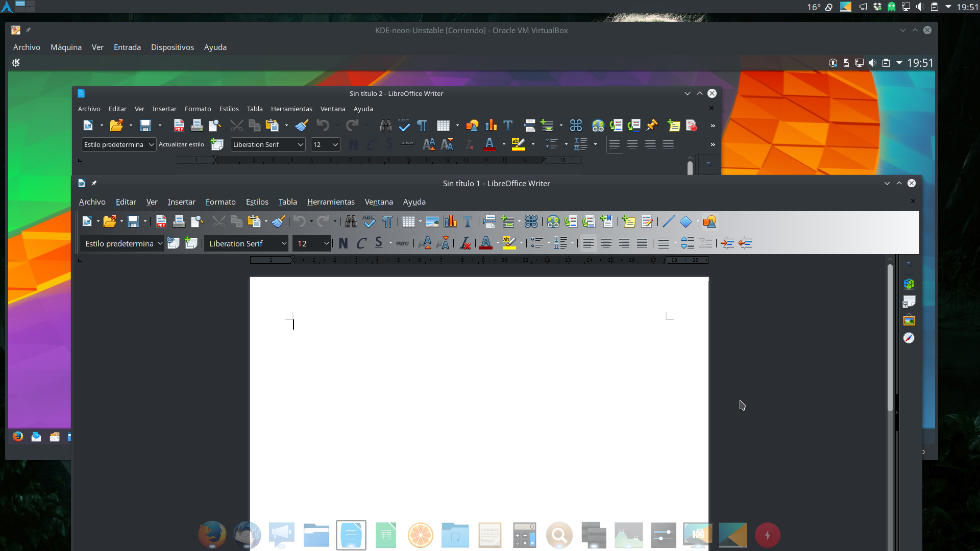The image size is (980, 551).
Task: Open VirtualBox Máquina menu
Action: point(66,47)
